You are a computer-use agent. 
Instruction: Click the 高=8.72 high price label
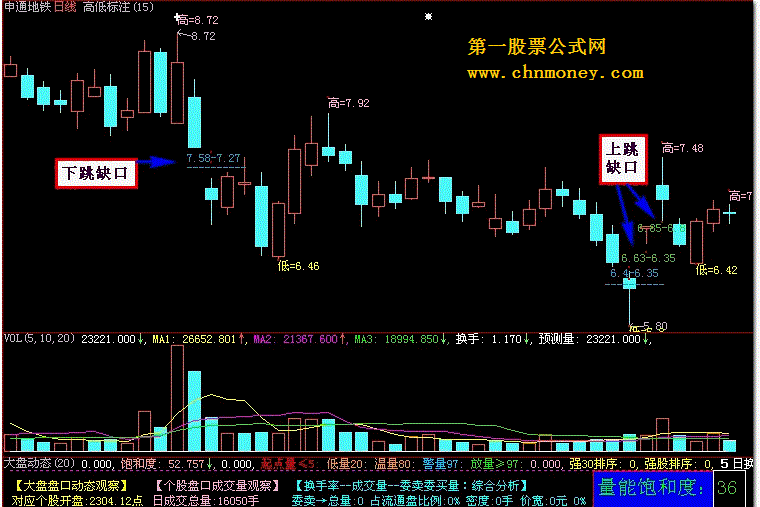tap(197, 20)
